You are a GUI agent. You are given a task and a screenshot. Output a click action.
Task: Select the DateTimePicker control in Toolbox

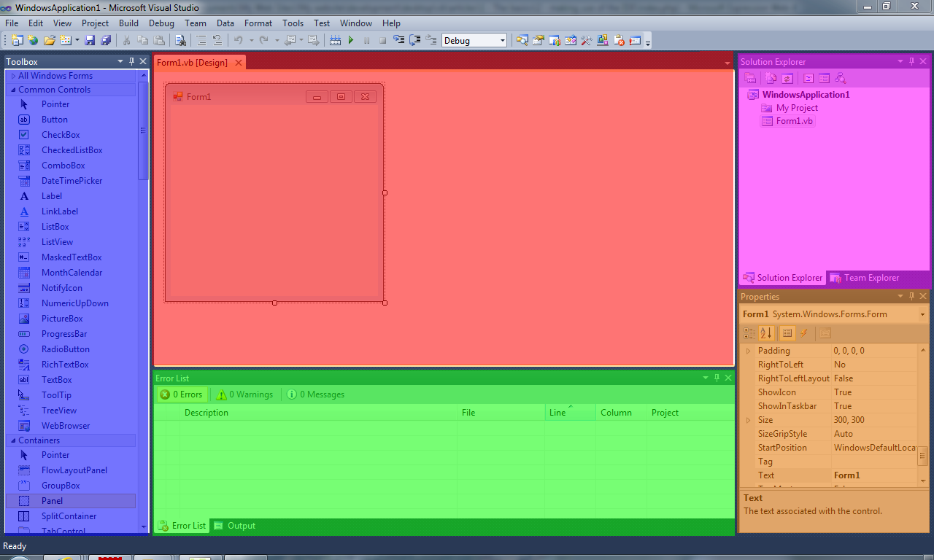(71, 181)
